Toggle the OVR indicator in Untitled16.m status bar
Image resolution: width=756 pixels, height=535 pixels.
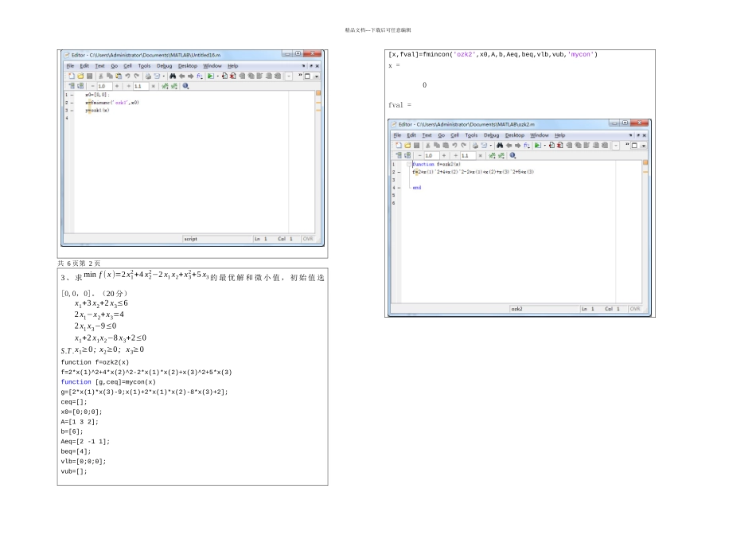(307, 239)
